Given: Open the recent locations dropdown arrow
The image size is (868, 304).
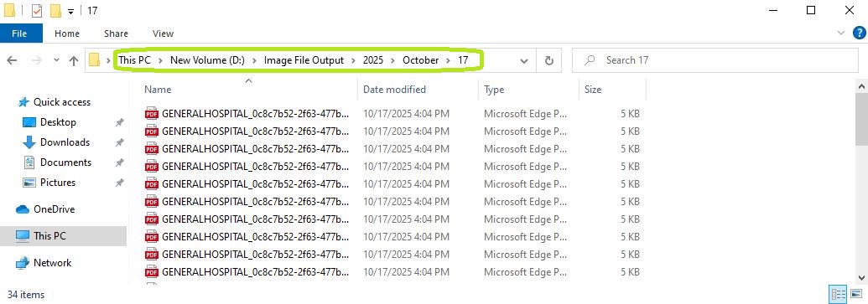Looking at the screenshot, I should (x=56, y=60).
